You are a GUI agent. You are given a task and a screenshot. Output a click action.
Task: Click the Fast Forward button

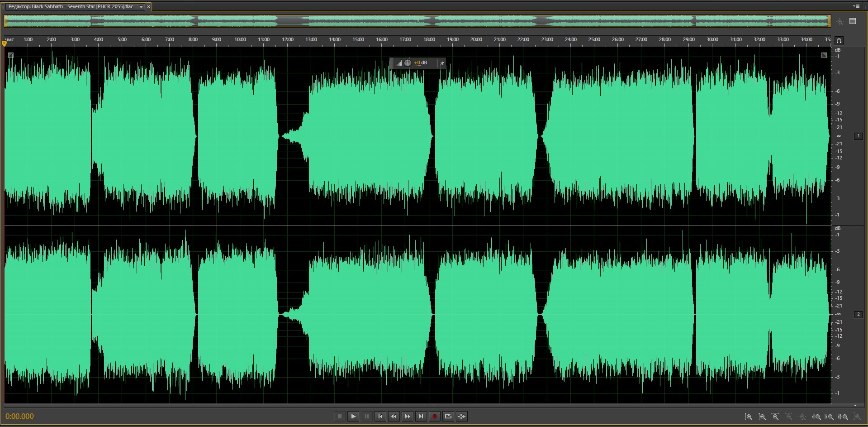(x=408, y=417)
